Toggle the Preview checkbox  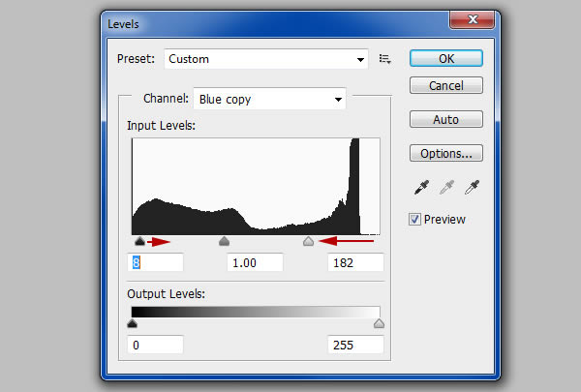pos(414,220)
